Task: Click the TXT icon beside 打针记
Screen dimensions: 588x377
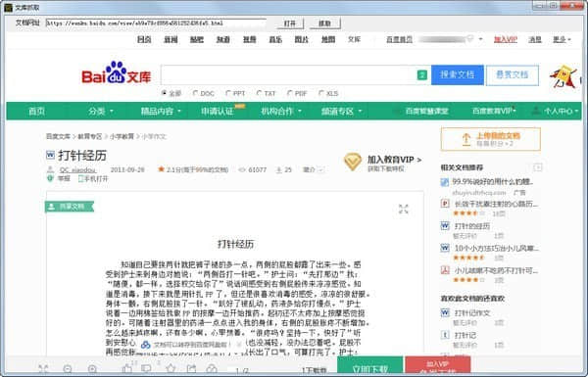Action: point(445,335)
